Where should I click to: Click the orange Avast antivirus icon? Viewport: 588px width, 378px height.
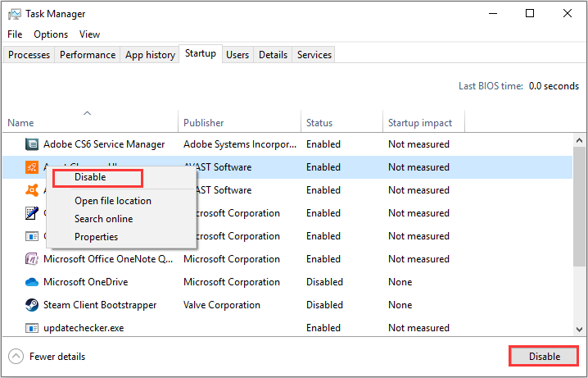[x=32, y=190]
